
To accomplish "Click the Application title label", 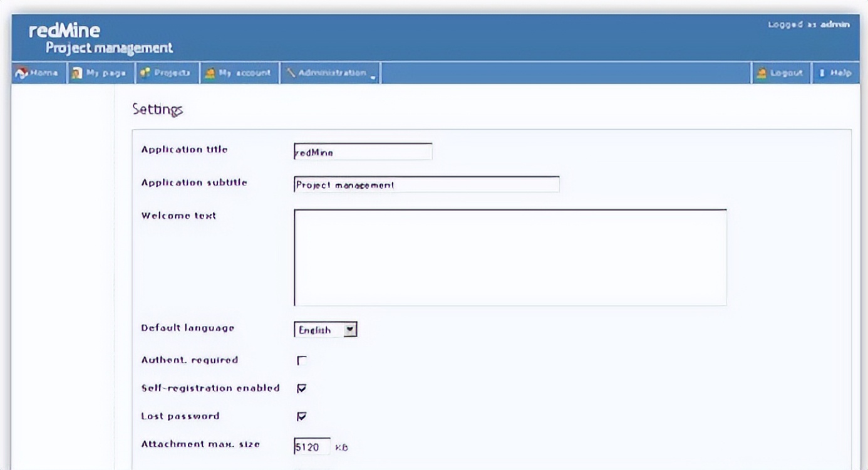I will [x=185, y=150].
